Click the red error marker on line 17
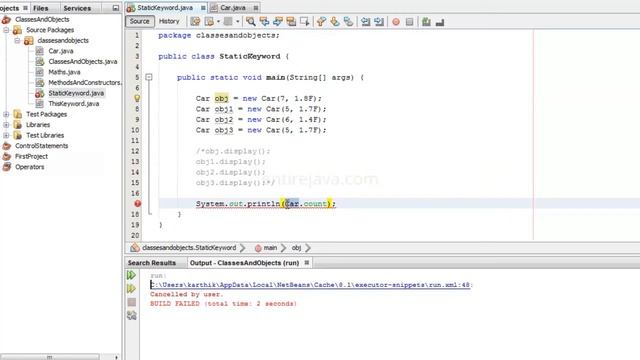Viewport: 640px width, 360px height. (138, 203)
